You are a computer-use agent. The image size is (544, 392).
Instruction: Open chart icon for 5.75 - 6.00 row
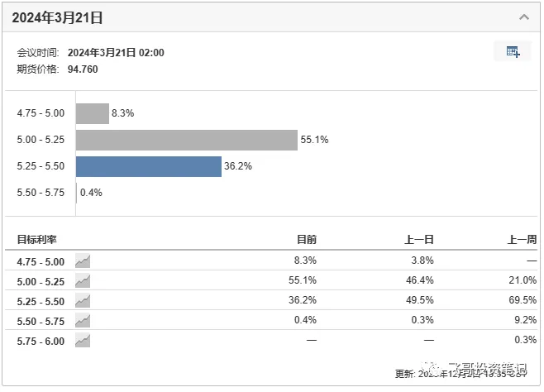click(x=83, y=341)
